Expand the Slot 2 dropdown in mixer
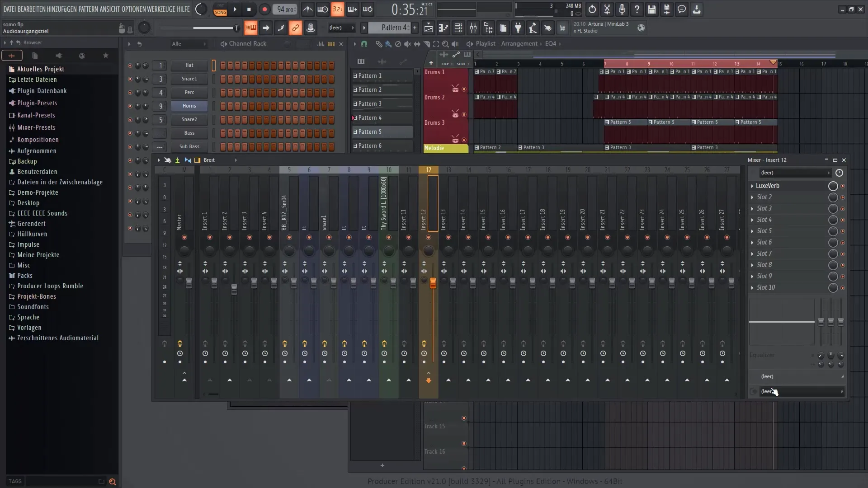 [x=752, y=197]
